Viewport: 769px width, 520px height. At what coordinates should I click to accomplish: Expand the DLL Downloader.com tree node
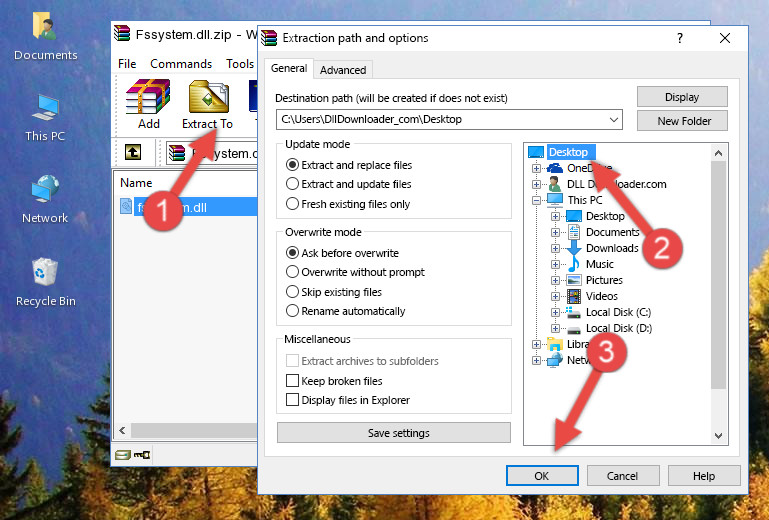point(536,184)
